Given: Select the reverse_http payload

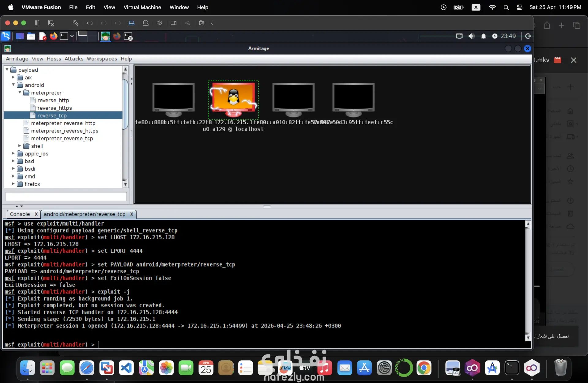Looking at the screenshot, I should tap(53, 100).
